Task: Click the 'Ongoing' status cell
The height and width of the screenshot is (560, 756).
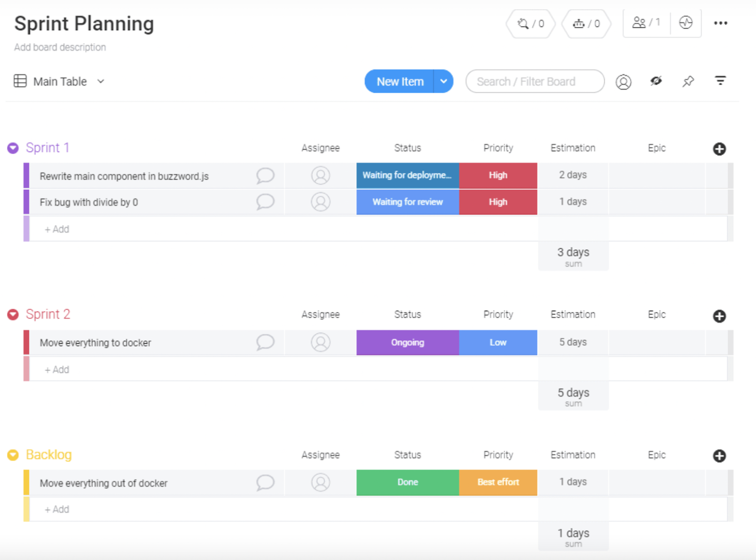Action: pyautogui.click(x=407, y=342)
